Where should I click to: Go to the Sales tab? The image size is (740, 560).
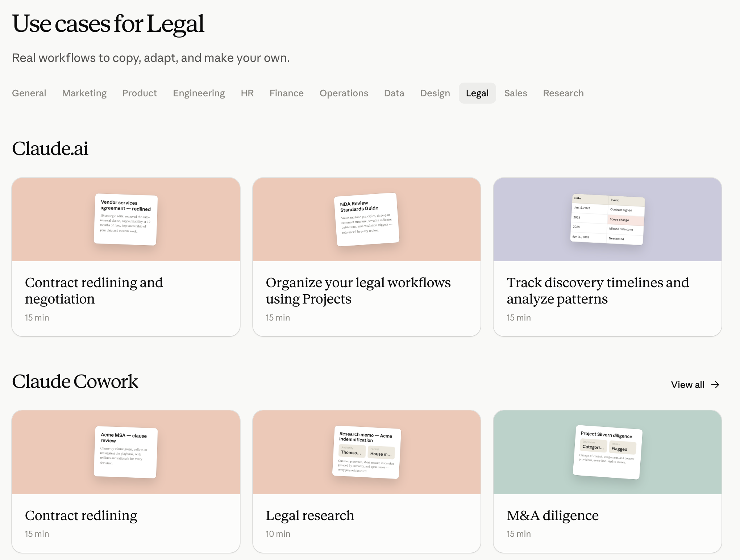(516, 93)
